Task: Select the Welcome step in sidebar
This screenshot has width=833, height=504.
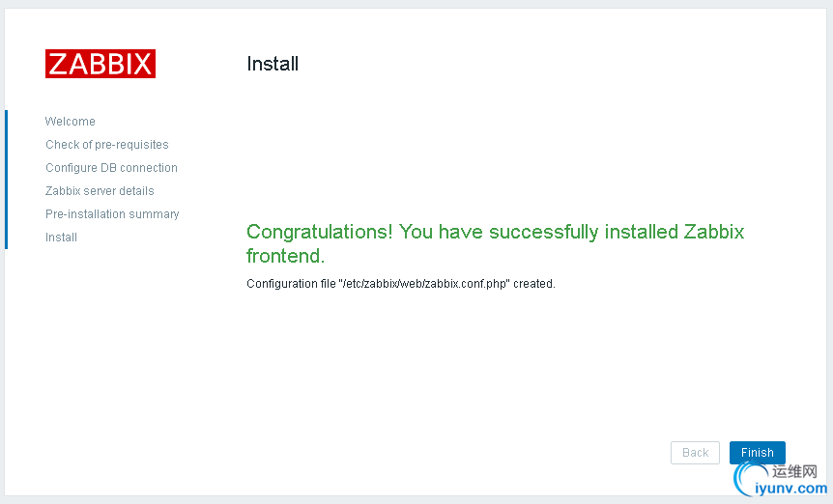Action: [x=71, y=122]
